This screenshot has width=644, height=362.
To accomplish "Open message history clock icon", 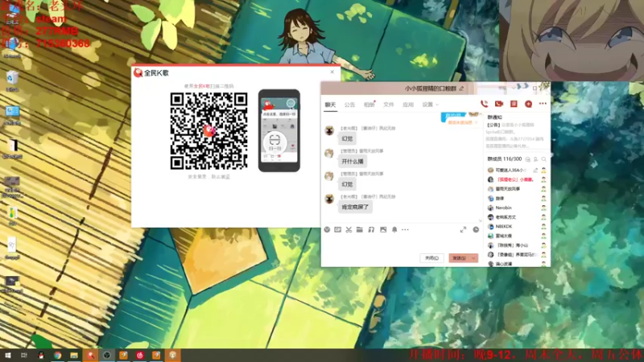I will [x=476, y=230].
